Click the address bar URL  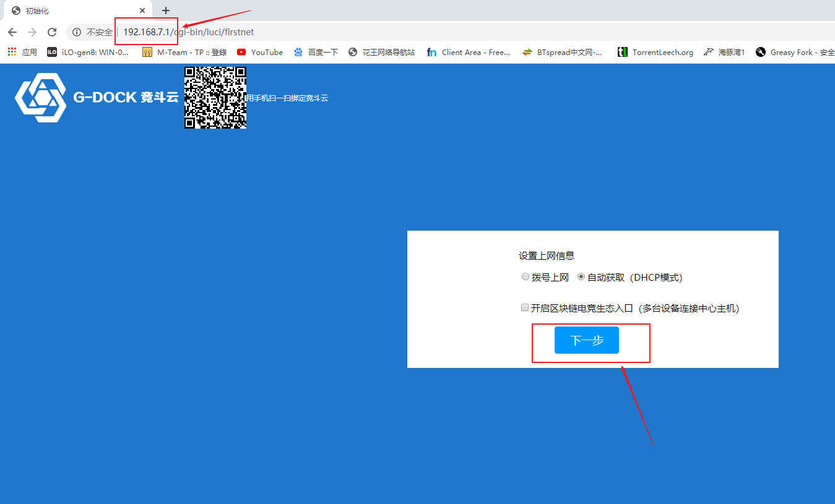[189, 32]
